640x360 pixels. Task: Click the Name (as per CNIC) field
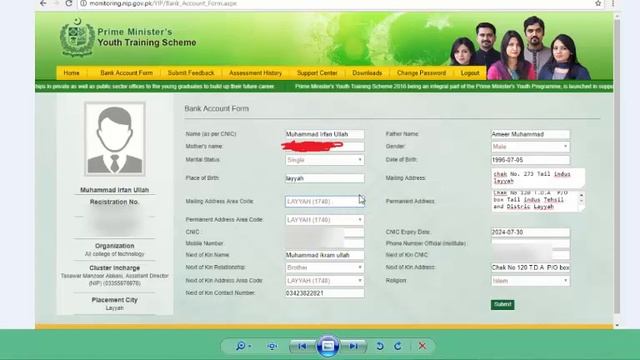(x=324, y=134)
